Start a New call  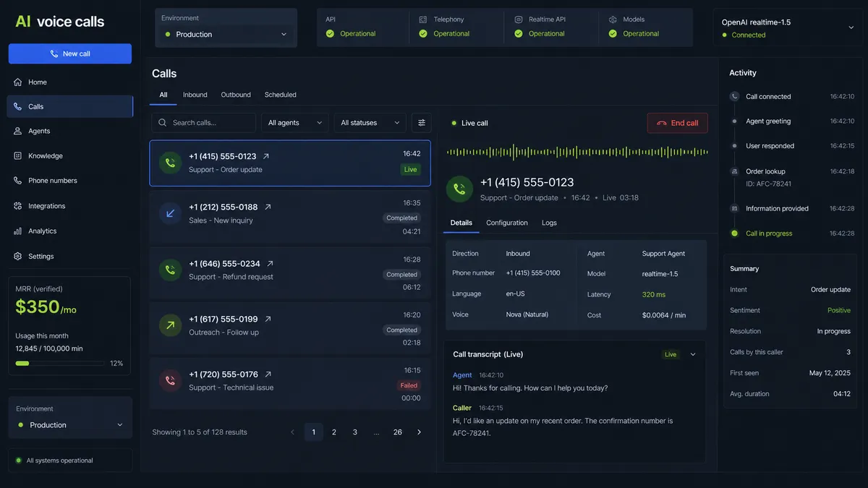(70, 53)
